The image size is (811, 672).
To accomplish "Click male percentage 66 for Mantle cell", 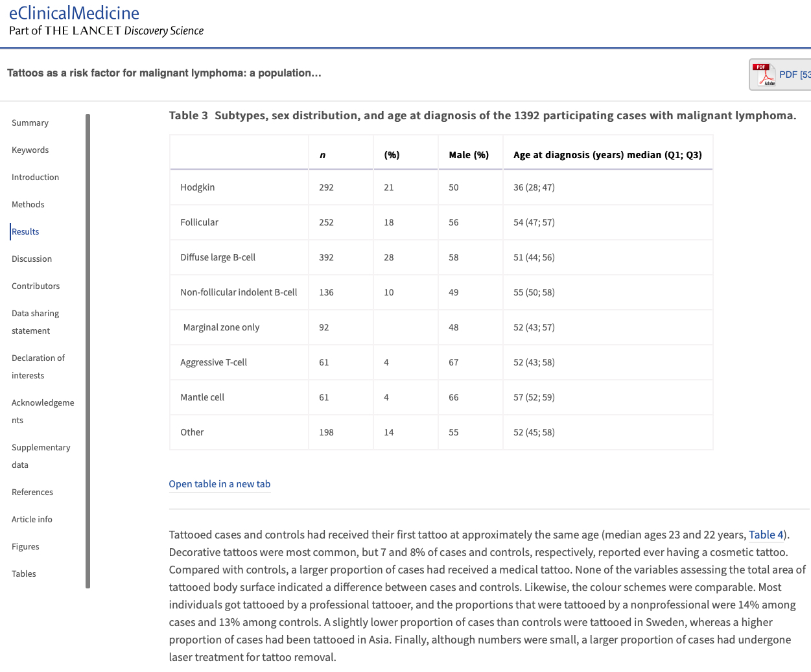I will pos(454,397).
